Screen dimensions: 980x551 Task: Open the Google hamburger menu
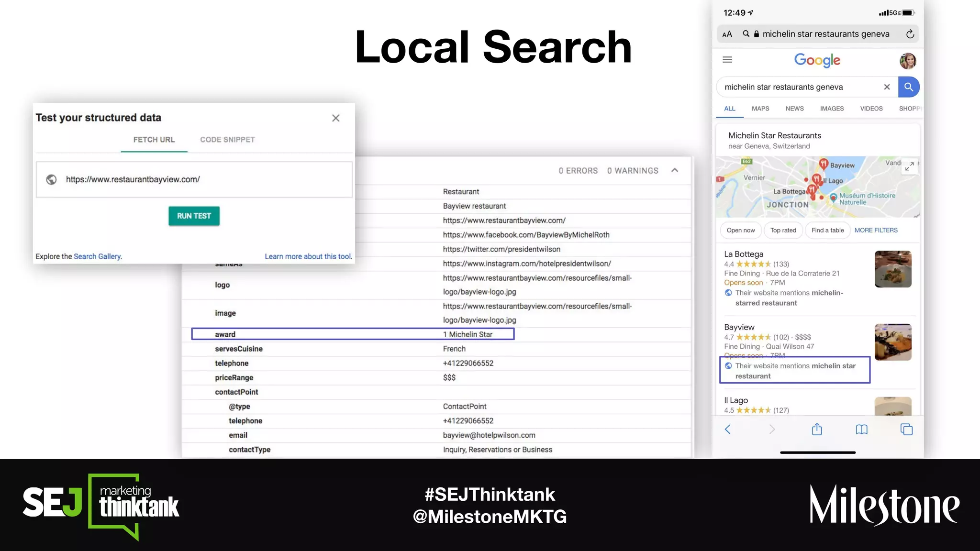(x=727, y=60)
